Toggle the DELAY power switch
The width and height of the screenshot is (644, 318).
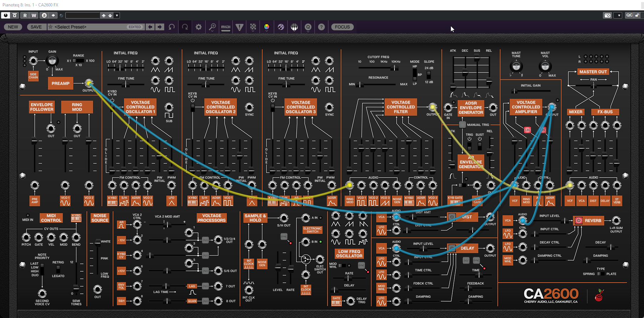click(x=452, y=248)
